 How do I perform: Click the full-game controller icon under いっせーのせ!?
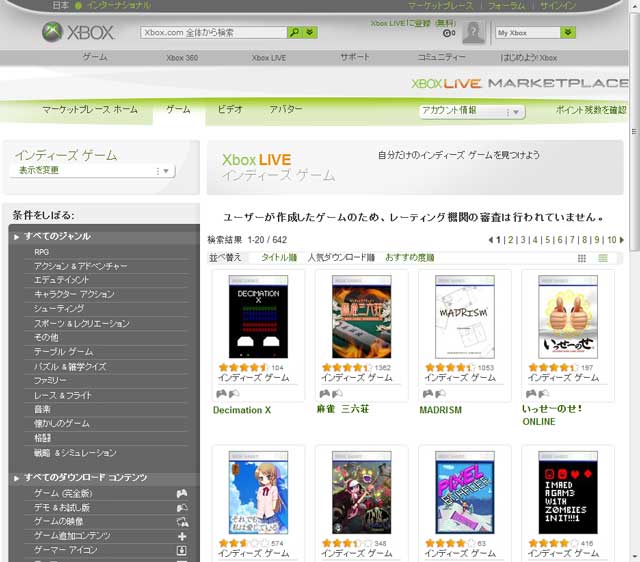531,394
